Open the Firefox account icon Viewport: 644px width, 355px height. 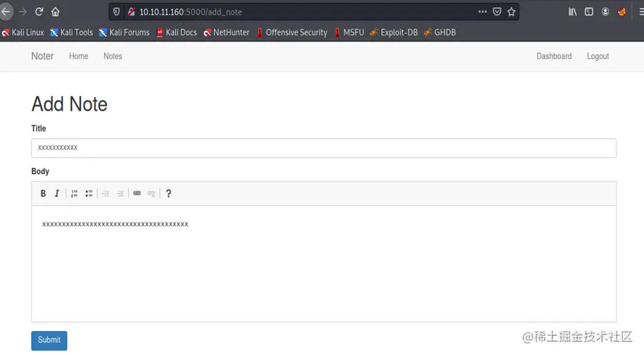pos(605,12)
